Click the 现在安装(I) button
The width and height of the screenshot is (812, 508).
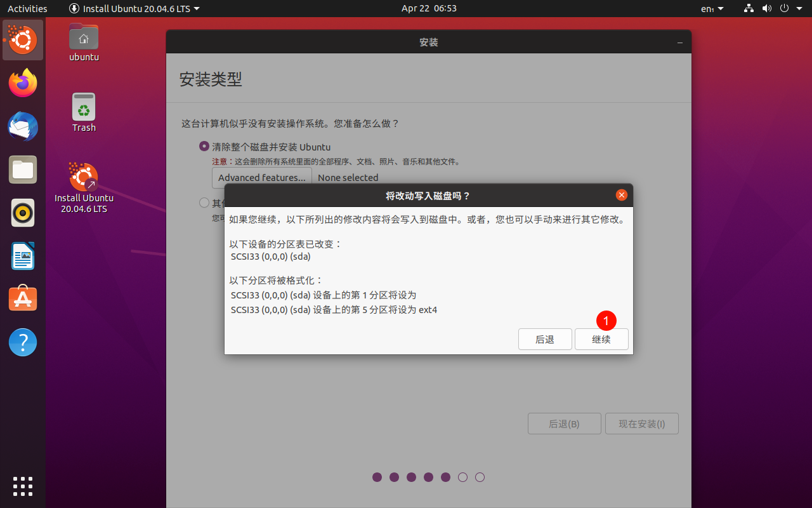point(642,424)
